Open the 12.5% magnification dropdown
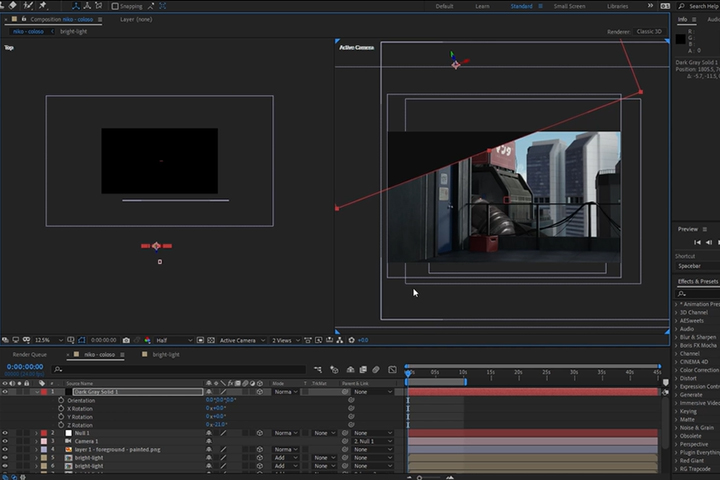The width and height of the screenshot is (720, 480). tap(49, 340)
